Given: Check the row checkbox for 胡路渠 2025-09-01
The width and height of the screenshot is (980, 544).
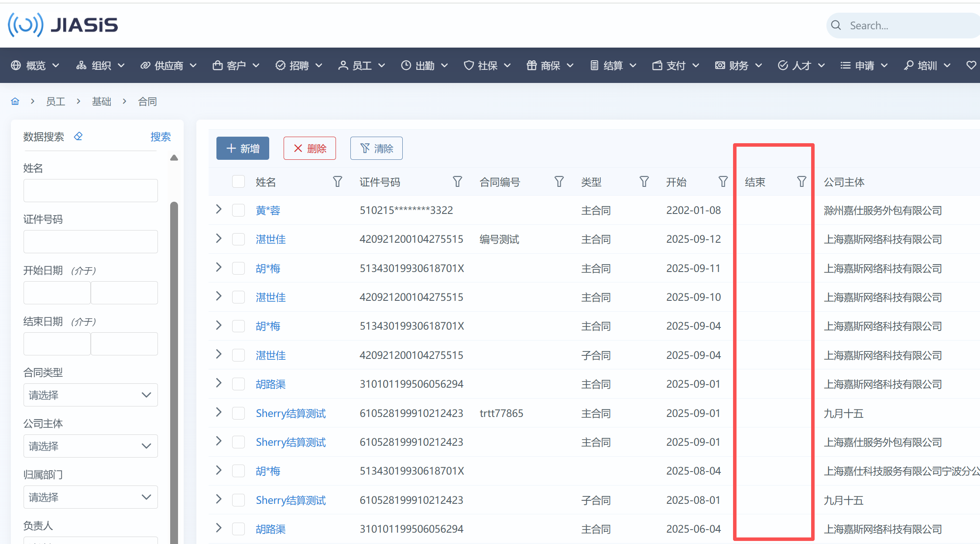Looking at the screenshot, I should coord(238,384).
